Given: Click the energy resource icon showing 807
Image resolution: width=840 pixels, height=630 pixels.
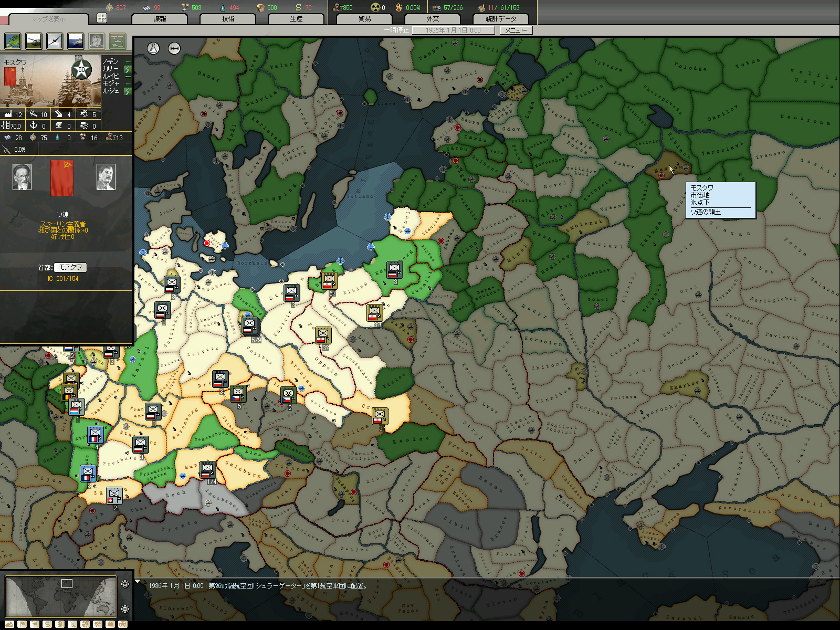Looking at the screenshot, I should [x=110, y=7].
